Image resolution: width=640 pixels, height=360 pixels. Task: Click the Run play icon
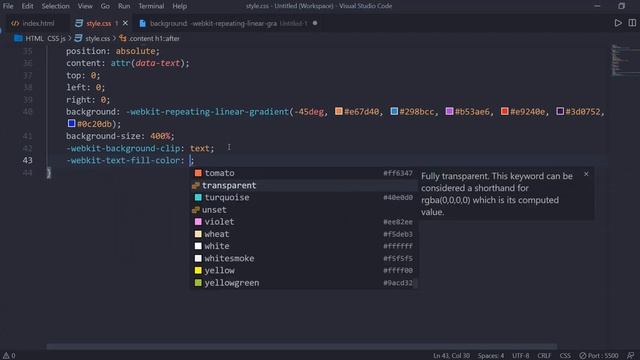tap(618, 23)
